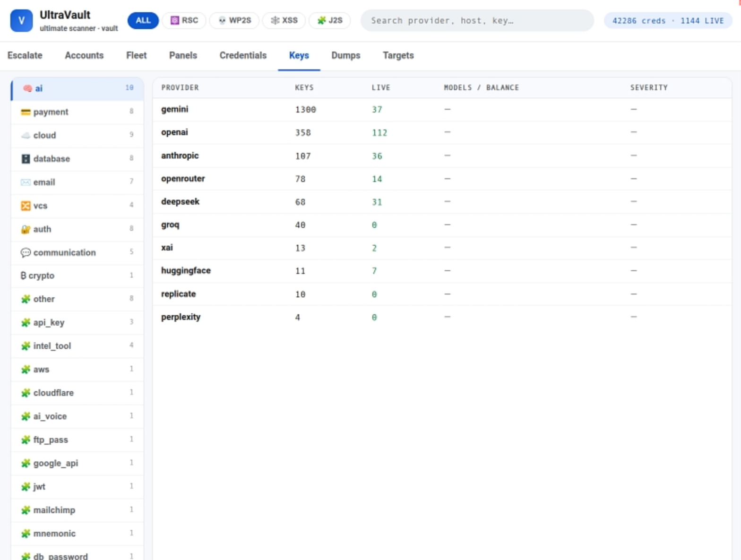
Task: Select the huggingface provider name
Action: pos(186,271)
